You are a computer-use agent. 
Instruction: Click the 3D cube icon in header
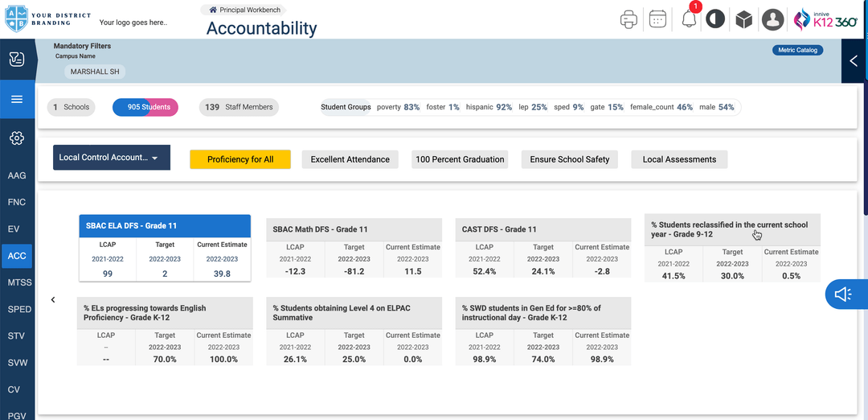pyautogui.click(x=743, y=20)
